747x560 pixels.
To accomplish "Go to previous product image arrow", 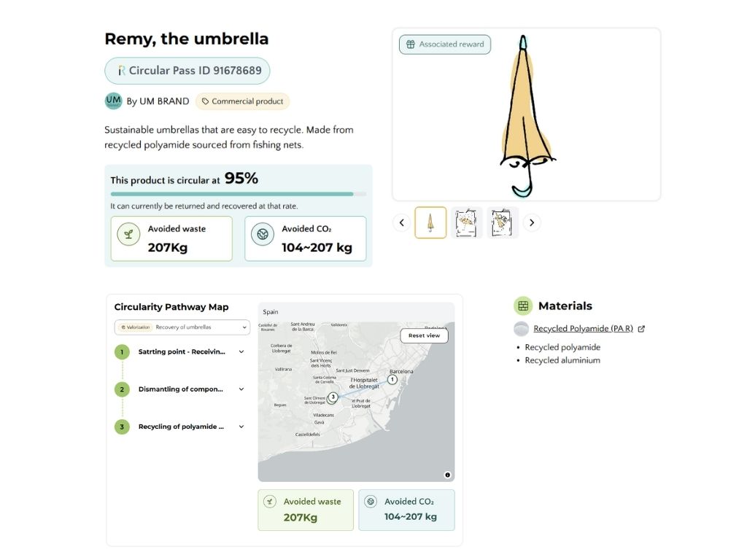I will coord(402,222).
